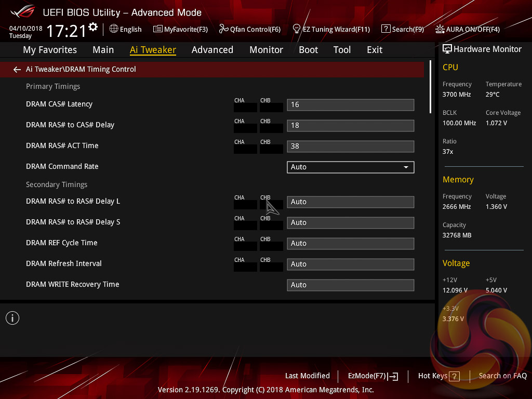532x399 pixels.
Task: Open the Monitor tab
Action: (267, 50)
